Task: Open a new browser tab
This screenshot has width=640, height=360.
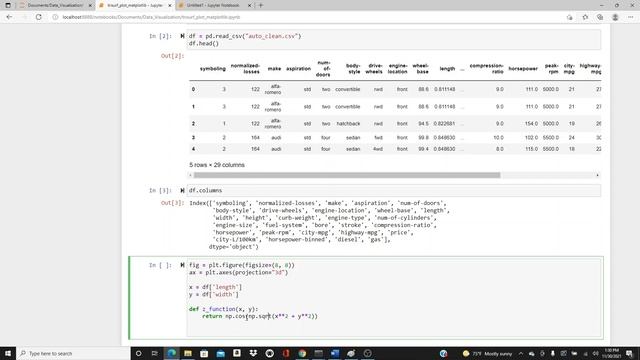Action: coord(261,5)
